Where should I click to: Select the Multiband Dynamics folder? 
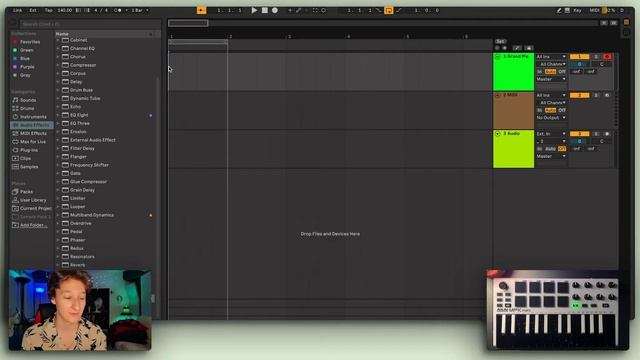tap(92, 215)
